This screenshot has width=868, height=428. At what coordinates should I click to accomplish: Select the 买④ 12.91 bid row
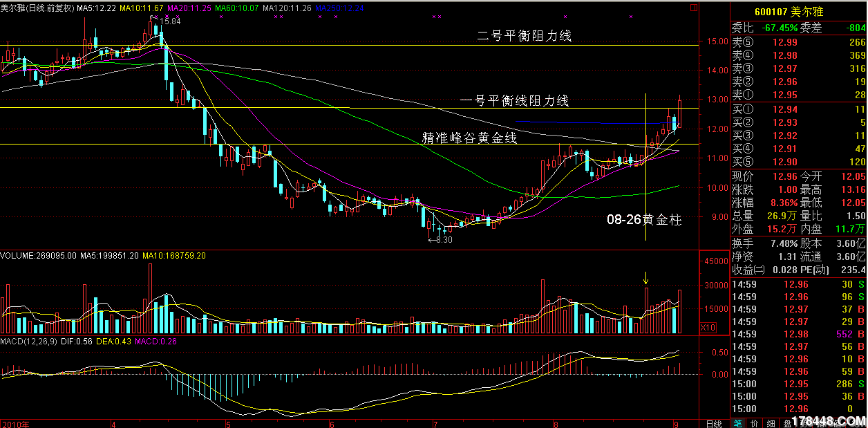pyautogui.click(x=799, y=149)
